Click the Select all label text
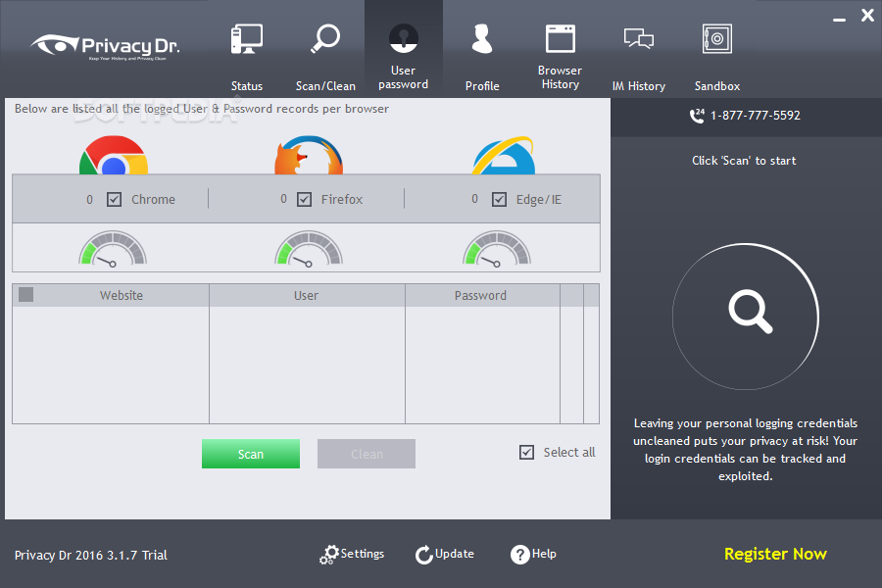 click(x=569, y=453)
